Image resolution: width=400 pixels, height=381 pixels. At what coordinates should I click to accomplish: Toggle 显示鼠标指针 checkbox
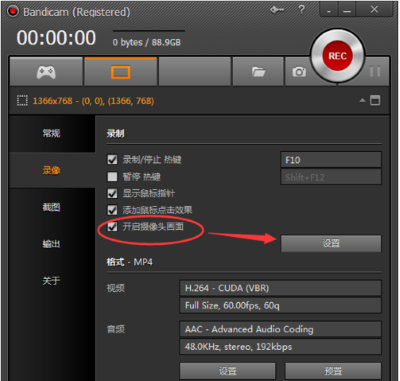pos(112,193)
